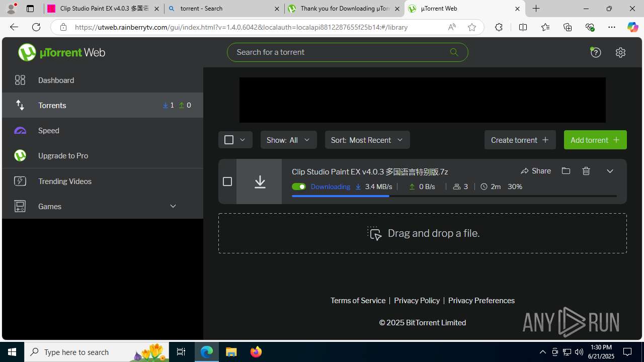644x362 pixels.
Task: Open the Windows Start menu
Action: (x=12, y=352)
